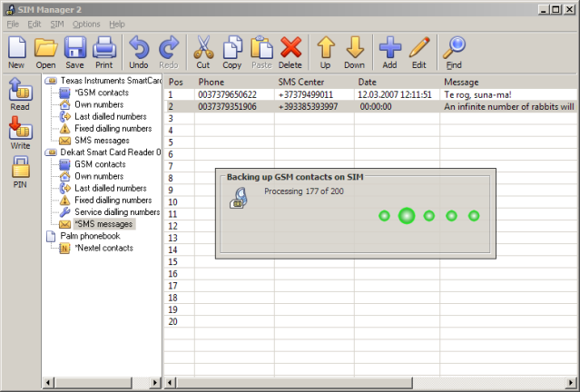Viewport: 580px width, 392px height.
Task: Select Fixed dialling numbers under Dekart reader
Action: 113,200
